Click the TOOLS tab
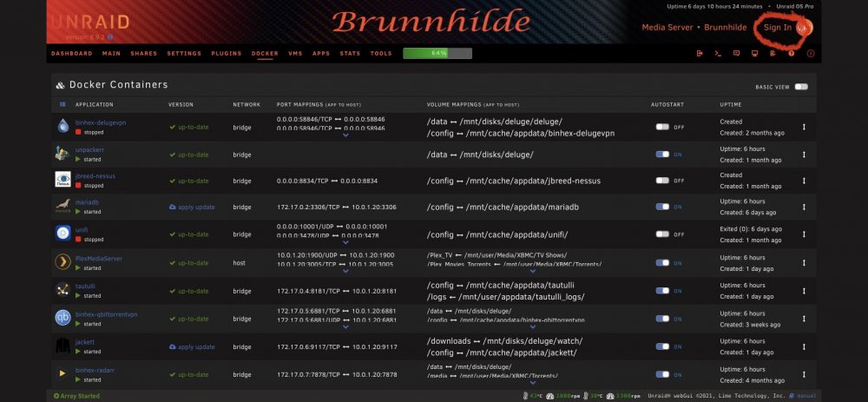 [x=381, y=54]
